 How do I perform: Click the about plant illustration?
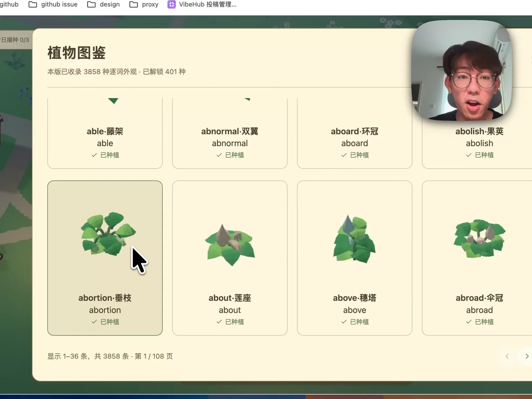[230, 245]
